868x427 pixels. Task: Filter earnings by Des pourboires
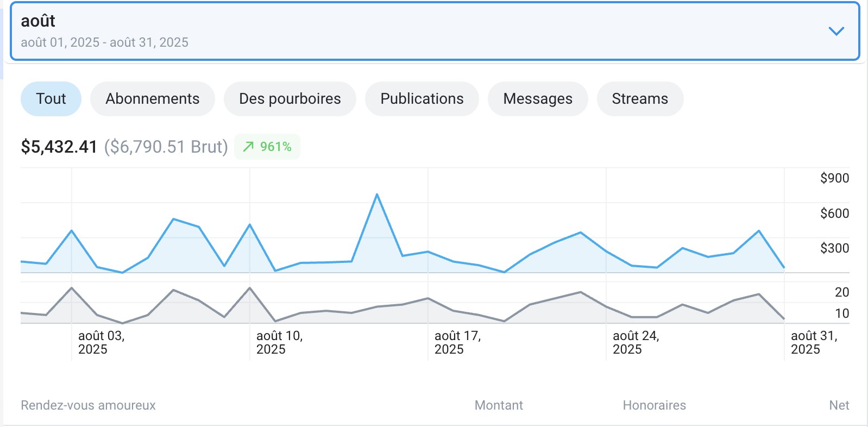[x=290, y=99]
